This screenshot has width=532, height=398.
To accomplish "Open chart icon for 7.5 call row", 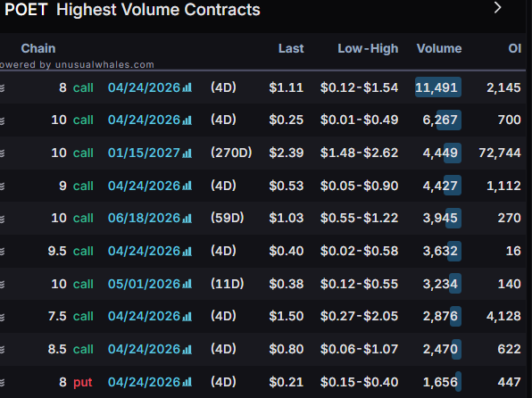I will 187,316.
